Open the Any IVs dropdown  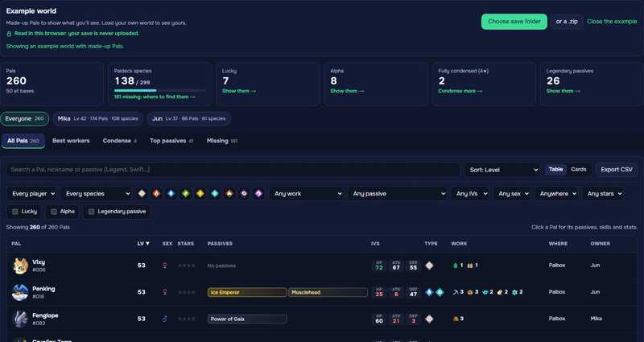[x=471, y=194]
